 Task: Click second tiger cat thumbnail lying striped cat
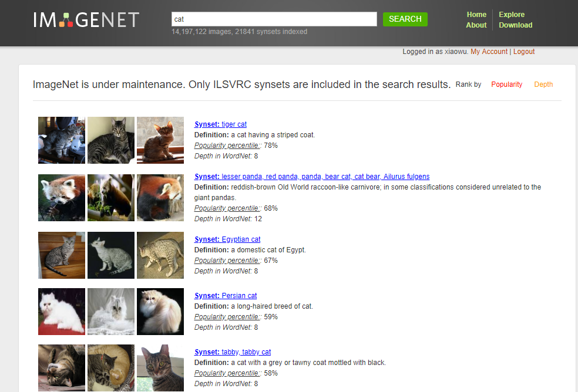pyautogui.click(x=111, y=140)
